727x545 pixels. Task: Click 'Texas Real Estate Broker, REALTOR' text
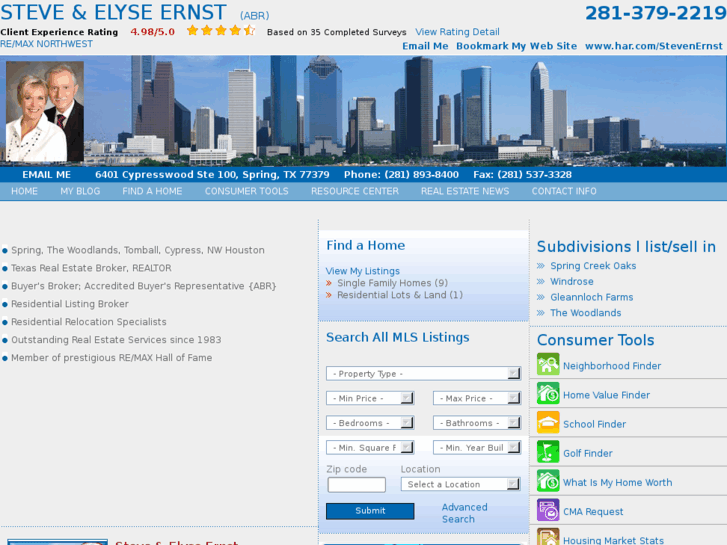coord(91,268)
